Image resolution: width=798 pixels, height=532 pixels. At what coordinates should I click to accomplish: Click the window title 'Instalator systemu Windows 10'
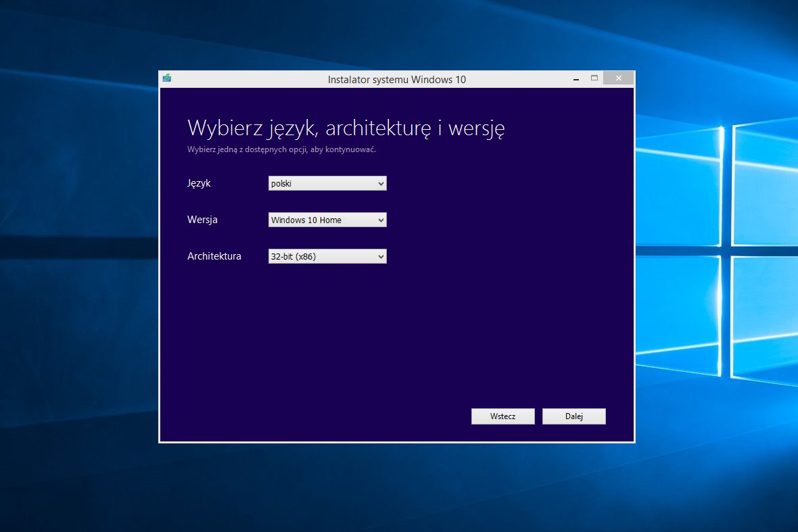pyautogui.click(x=397, y=79)
